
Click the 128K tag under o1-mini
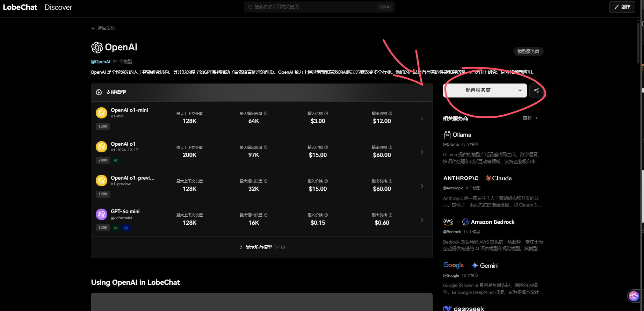103,126
